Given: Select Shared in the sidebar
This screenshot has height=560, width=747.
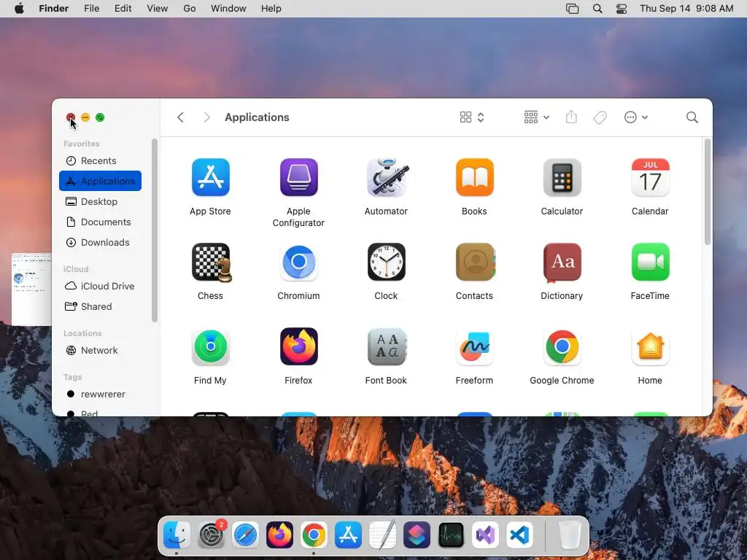Looking at the screenshot, I should pos(100,306).
